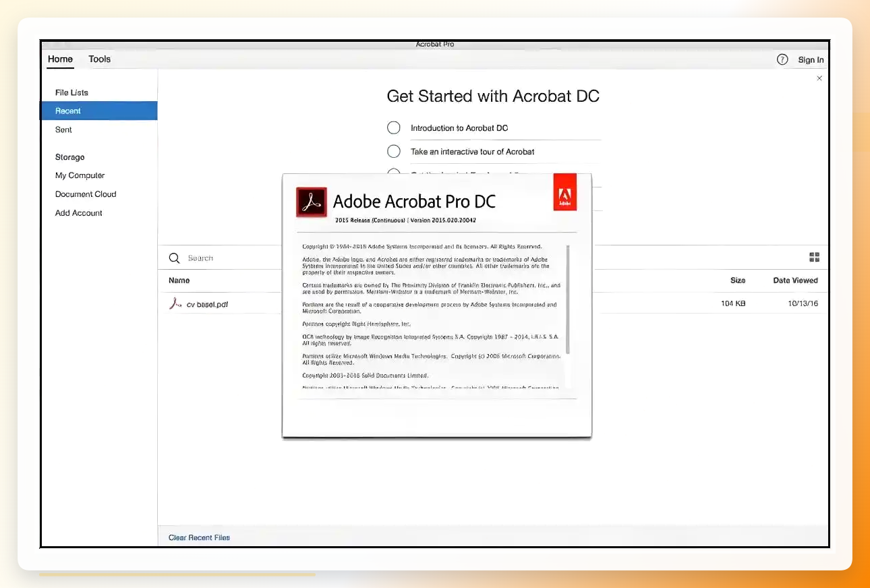Click Take an interactive tour of Acrobat
The width and height of the screenshot is (870, 588).
click(472, 152)
